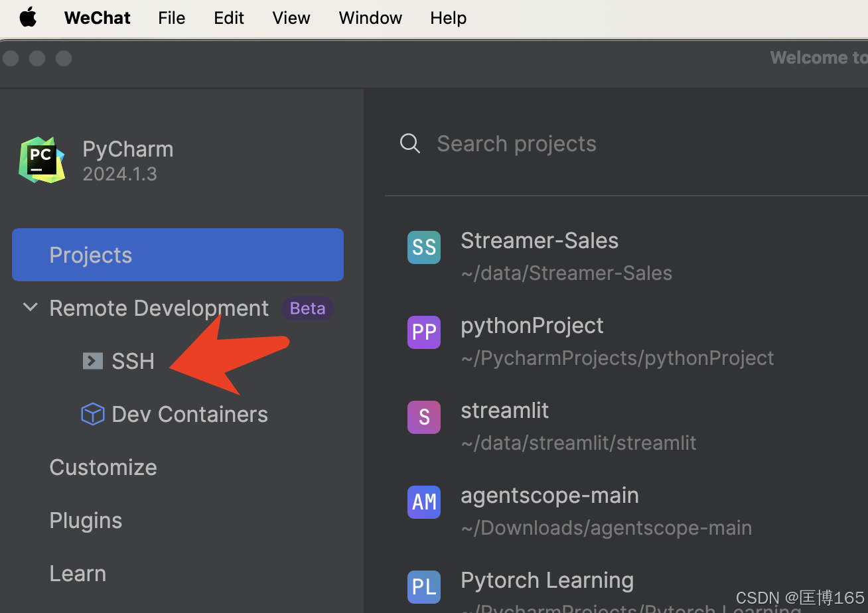Open the agentscope-main project
This screenshot has width=868, height=613.
coord(550,495)
